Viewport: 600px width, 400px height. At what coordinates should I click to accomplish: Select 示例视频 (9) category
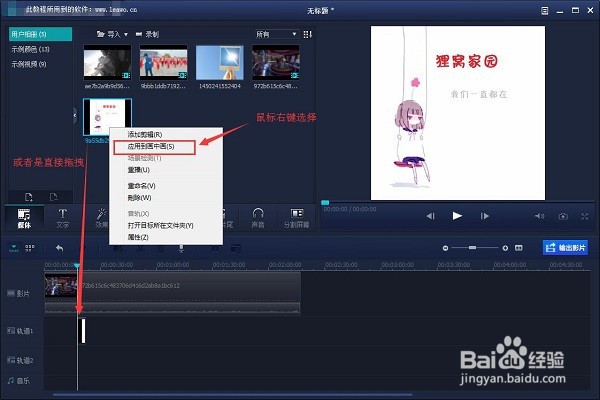(x=29, y=64)
